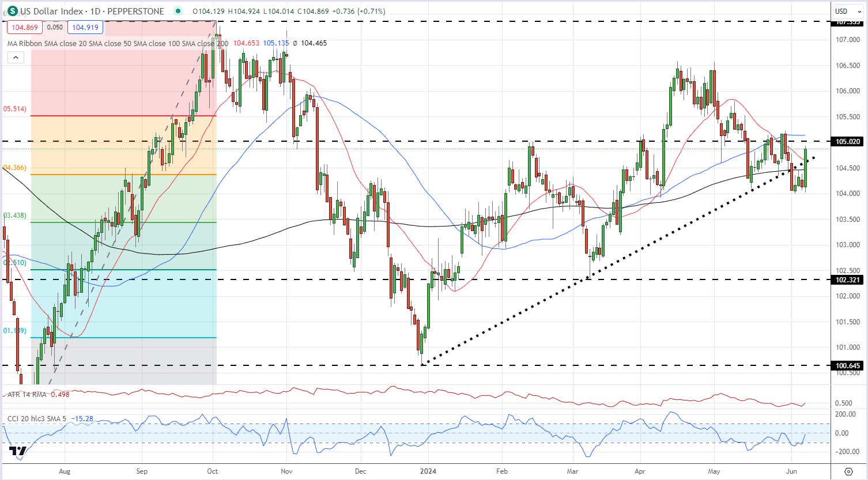Click the Oct label on time axis
The image size is (868, 480).
point(213,471)
